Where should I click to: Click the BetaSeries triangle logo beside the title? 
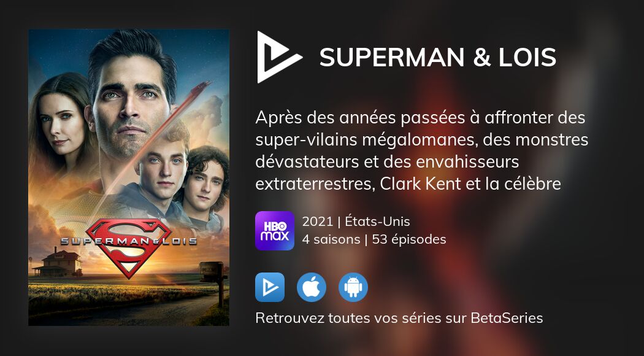[x=279, y=57]
